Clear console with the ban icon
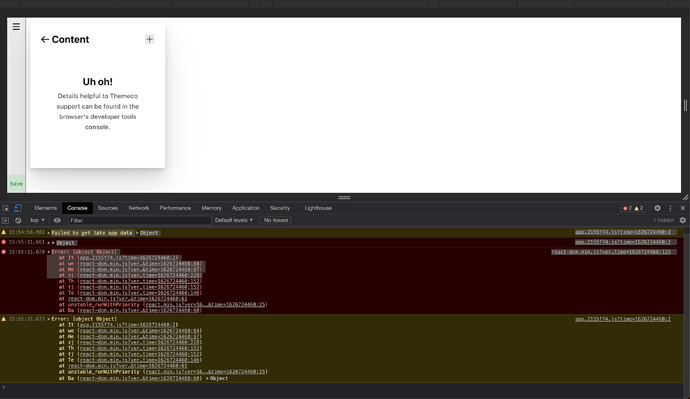 coord(18,220)
